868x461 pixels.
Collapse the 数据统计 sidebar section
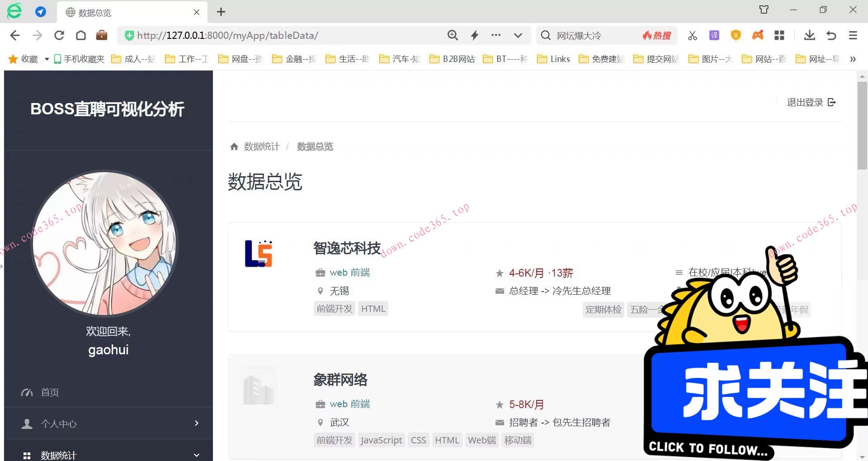pyautogui.click(x=59, y=455)
